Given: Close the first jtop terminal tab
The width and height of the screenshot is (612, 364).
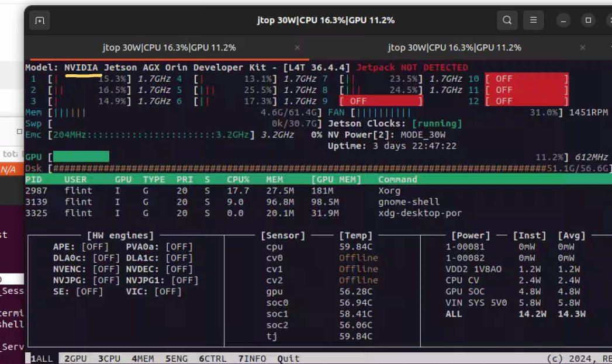Looking at the screenshot, I should [x=298, y=47].
